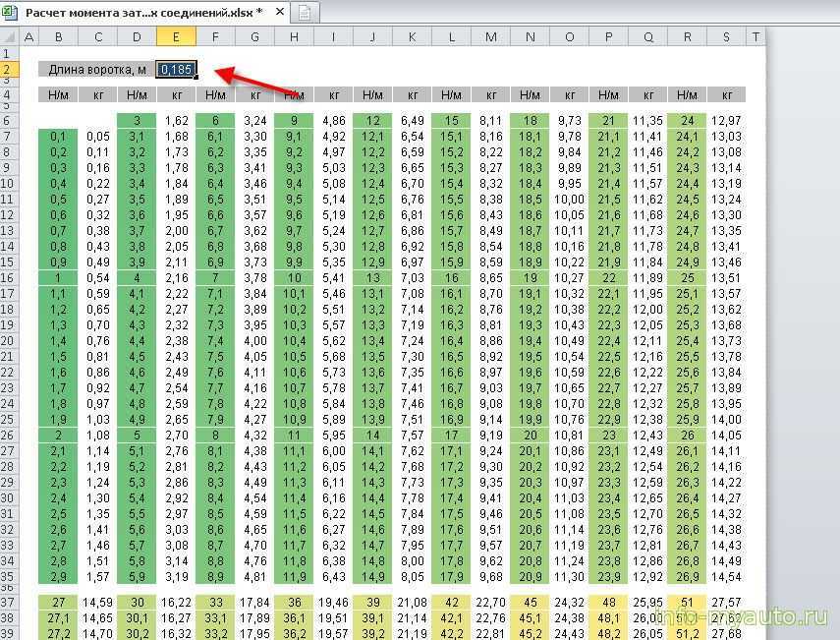
Task: Select green cell with value 0,1
Action: tap(58, 137)
